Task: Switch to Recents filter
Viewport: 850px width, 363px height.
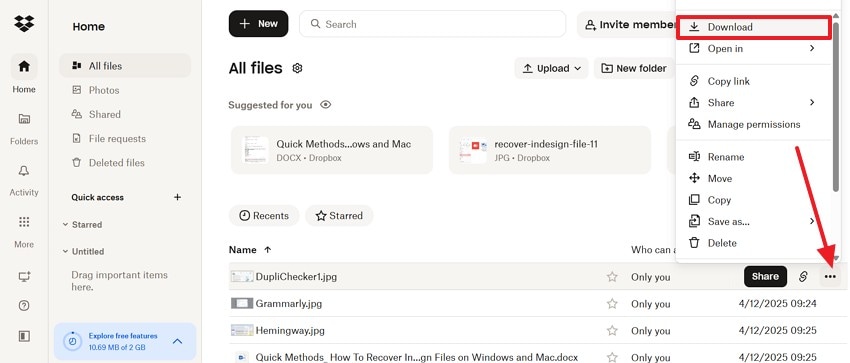Action: [x=264, y=216]
